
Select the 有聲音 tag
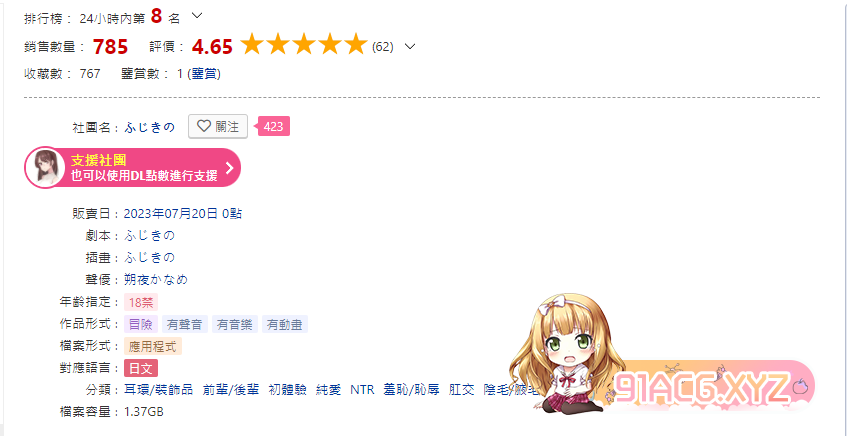(x=185, y=324)
